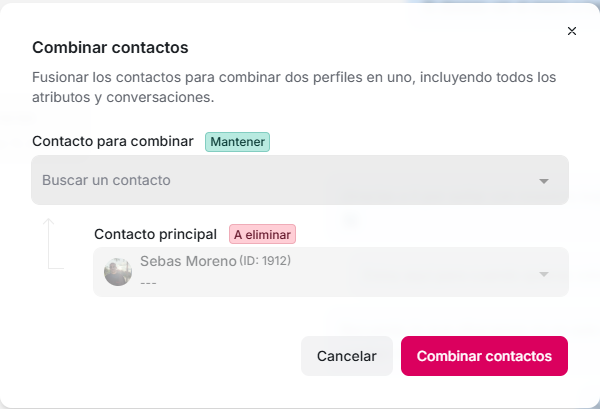600x409 pixels.
Task: Click the Contacto principal label
Action: tap(155, 234)
